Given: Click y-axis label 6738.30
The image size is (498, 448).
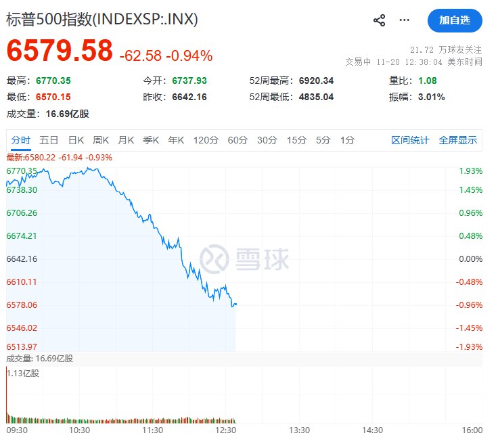Looking at the screenshot, I should (22, 190).
